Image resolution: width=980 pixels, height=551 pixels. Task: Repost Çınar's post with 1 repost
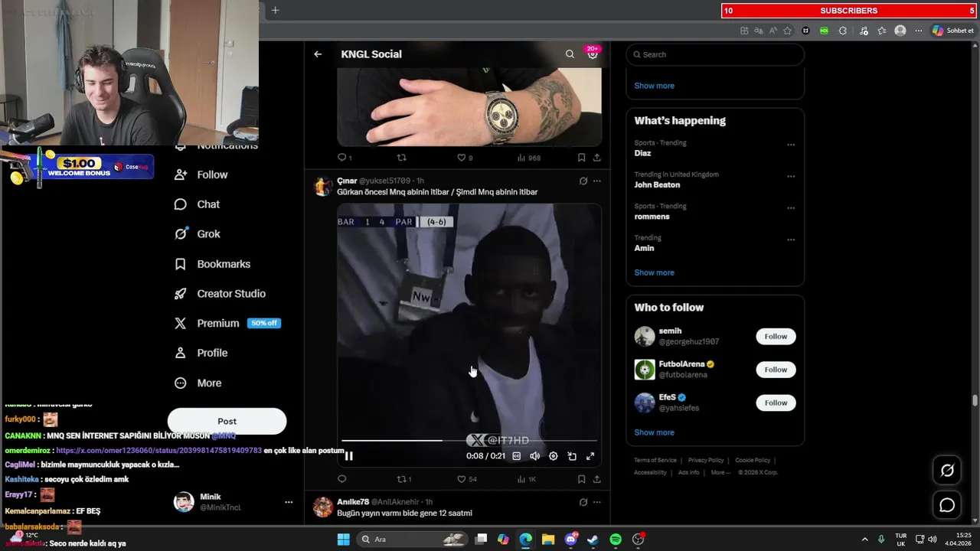click(x=404, y=479)
